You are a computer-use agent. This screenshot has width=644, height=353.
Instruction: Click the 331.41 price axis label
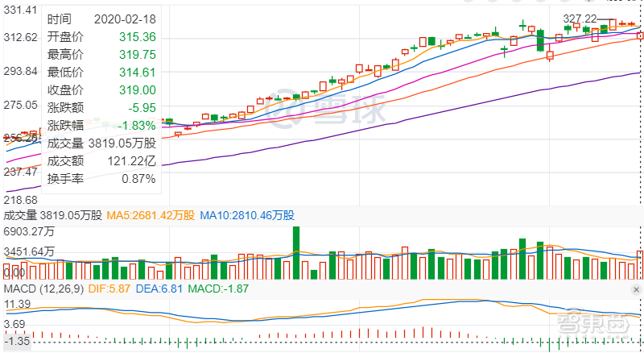click(21, 10)
